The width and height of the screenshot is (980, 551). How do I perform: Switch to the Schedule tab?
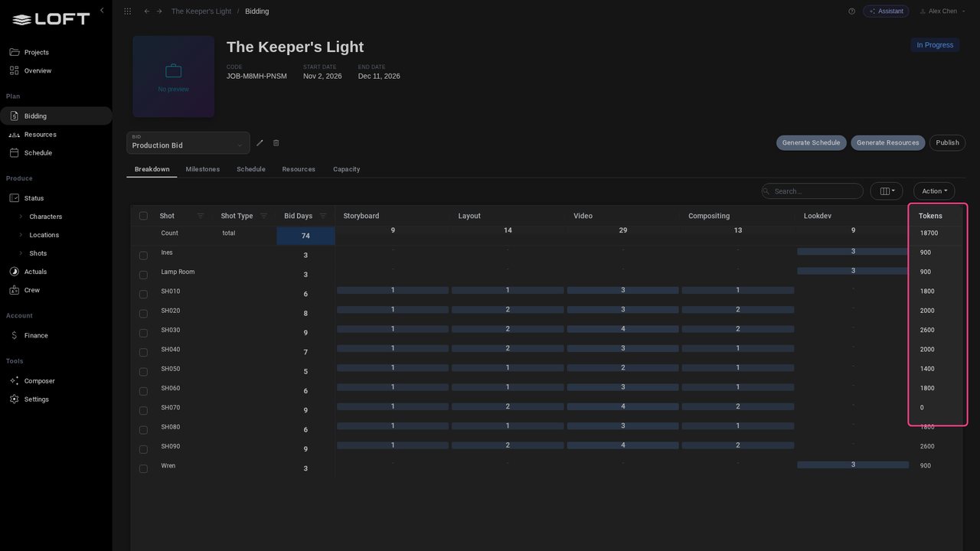251,169
